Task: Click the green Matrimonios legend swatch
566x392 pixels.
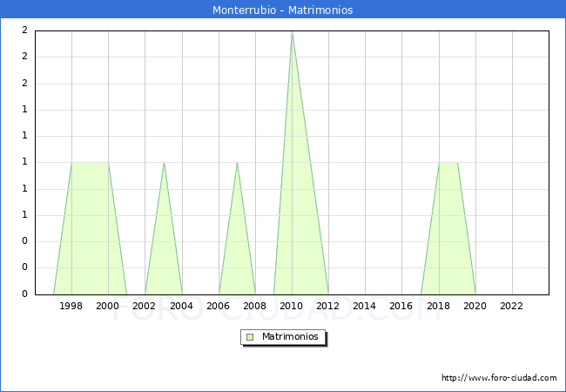Action: [250, 337]
